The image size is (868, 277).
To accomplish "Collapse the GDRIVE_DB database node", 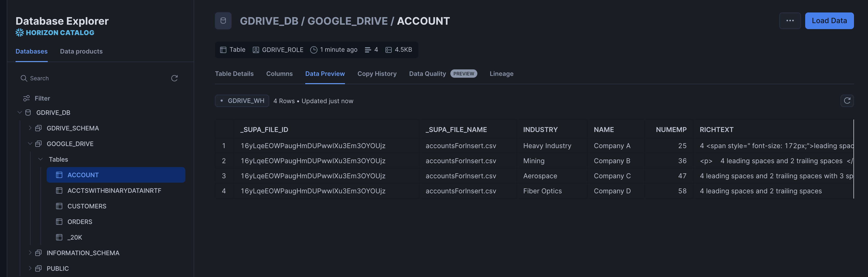I will [19, 113].
